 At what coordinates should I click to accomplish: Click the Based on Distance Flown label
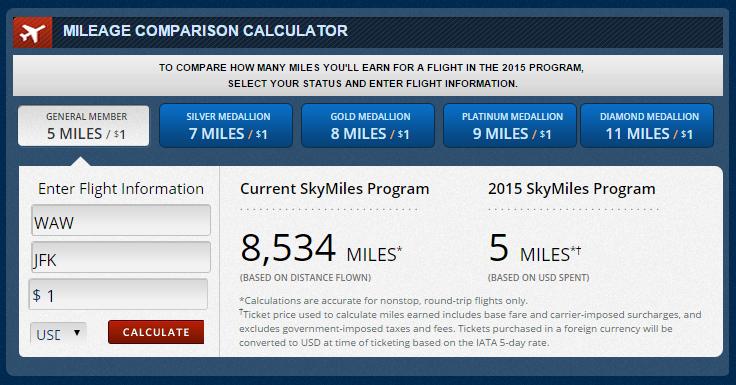coord(305,277)
